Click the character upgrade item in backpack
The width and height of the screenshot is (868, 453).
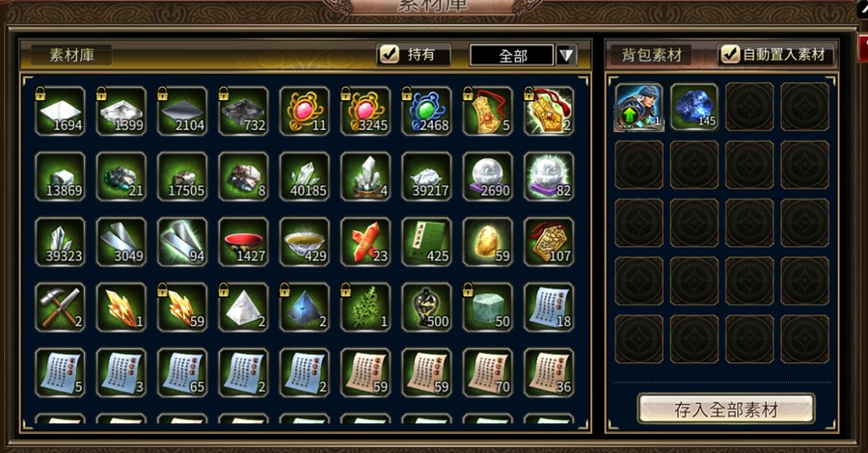coord(638,107)
